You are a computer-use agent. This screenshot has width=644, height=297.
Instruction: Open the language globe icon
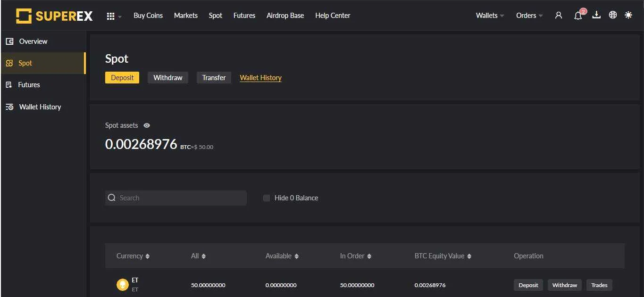pyautogui.click(x=613, y=15)
